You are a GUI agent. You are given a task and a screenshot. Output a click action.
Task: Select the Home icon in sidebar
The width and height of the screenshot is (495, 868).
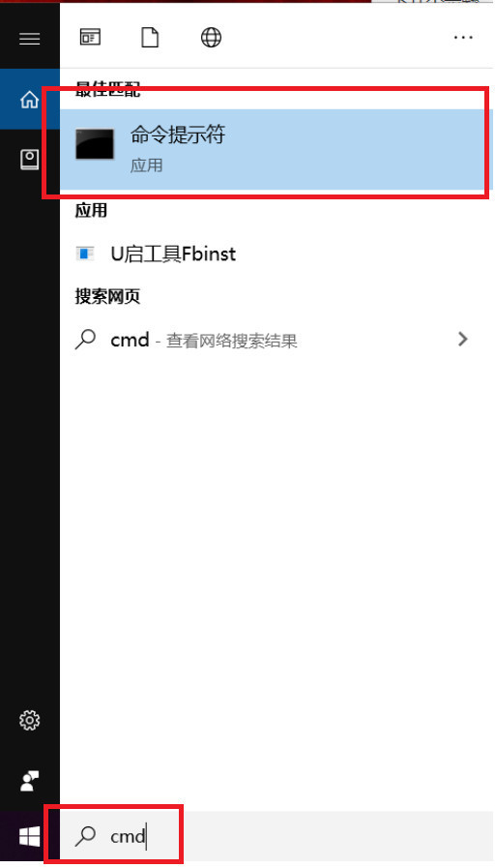click(29, 100)
